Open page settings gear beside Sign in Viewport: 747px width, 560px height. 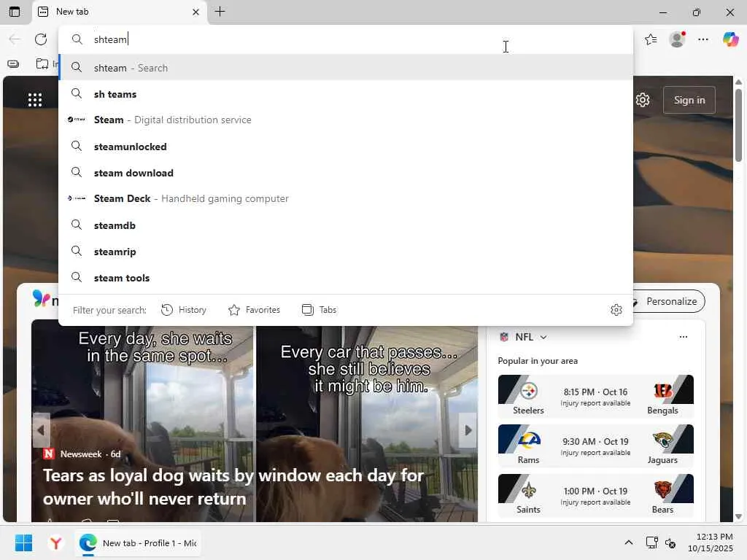pyautogui.click(x=643, y=100)
